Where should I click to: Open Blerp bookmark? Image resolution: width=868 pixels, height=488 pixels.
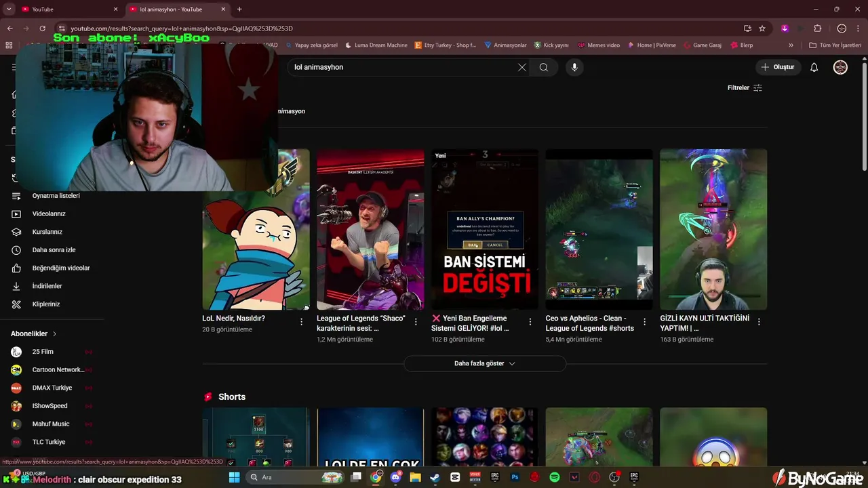(742, 45)
